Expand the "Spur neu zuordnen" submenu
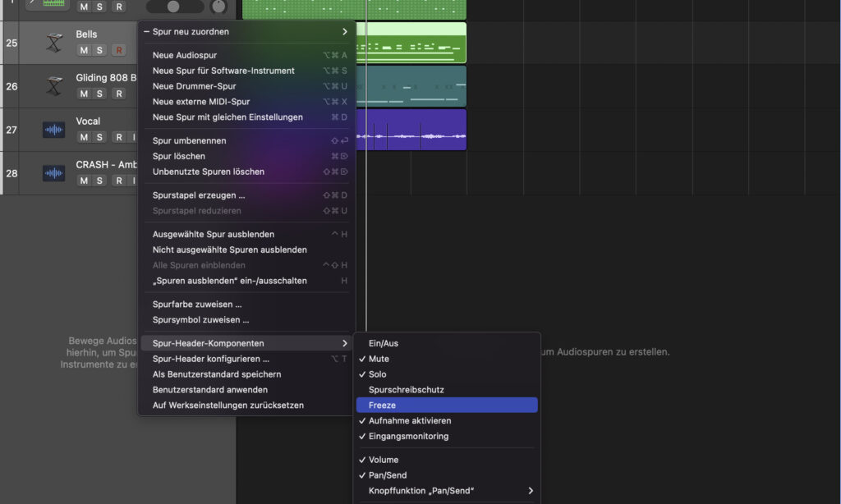This screenshot has height=504, width=841. pyautogui.click(x=246, y=32)
